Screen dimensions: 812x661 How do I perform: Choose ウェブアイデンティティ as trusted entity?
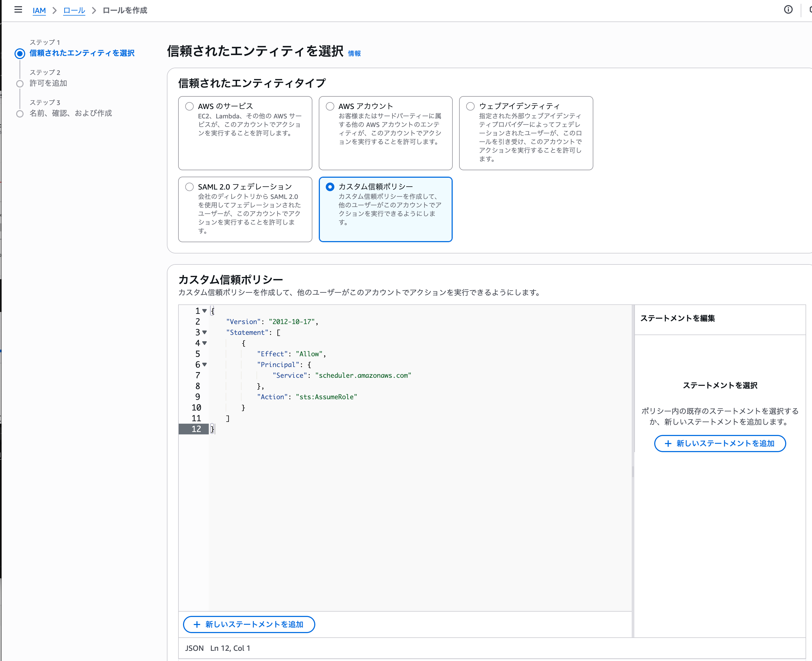click(x=470, y=106)
